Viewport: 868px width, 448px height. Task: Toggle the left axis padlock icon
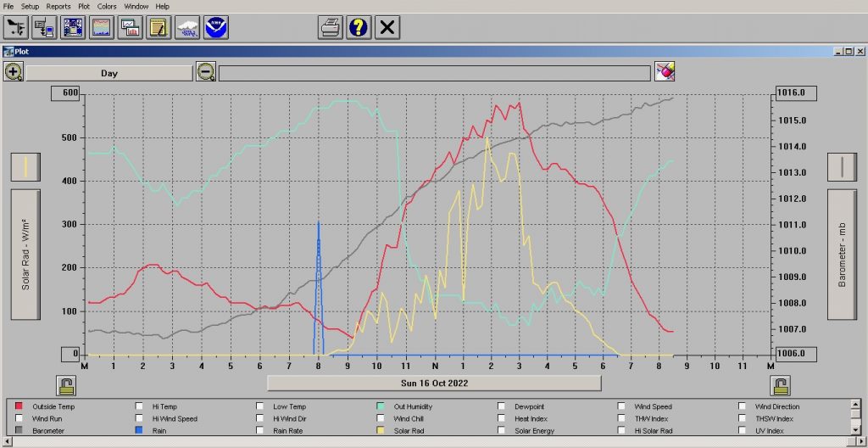(x=66, y=386)
